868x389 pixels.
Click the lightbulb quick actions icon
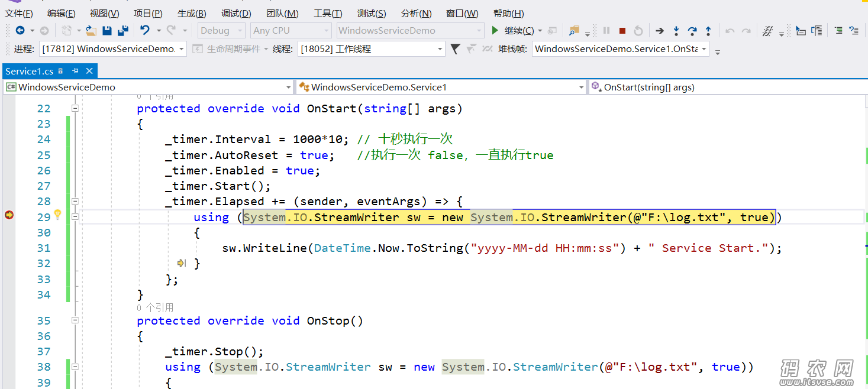point(58,215)
